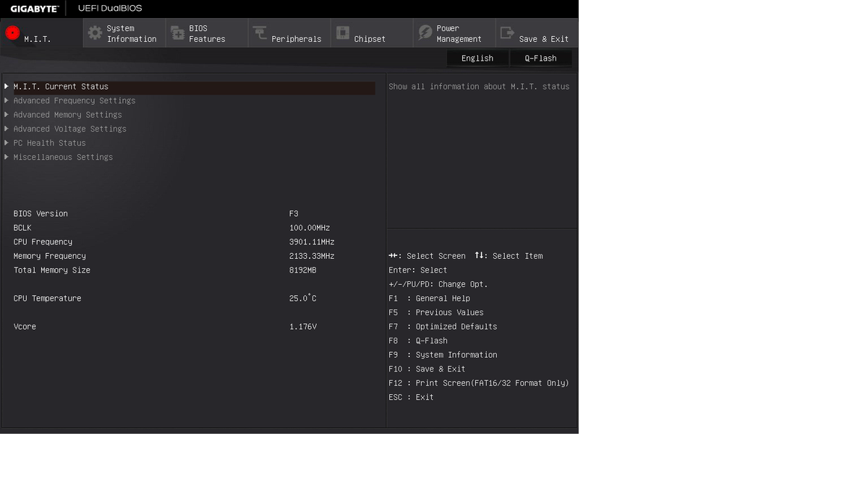This screenshot has width=868, height=488.
Task: Click the Save & Exit arrow icon
Action: 508,33
